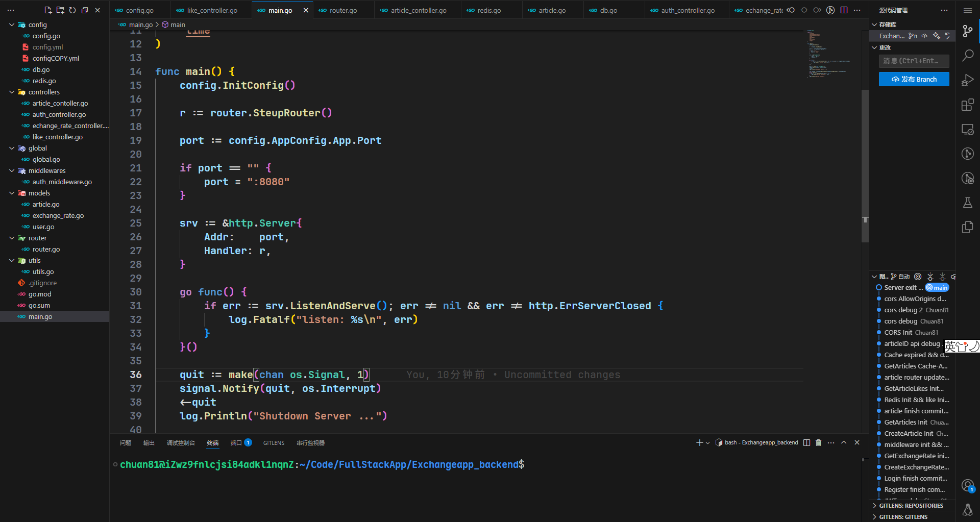The height and width of the screenshot is (522, 980).
Task: Collapse the middlewares folder
Action: pos(12,170)
